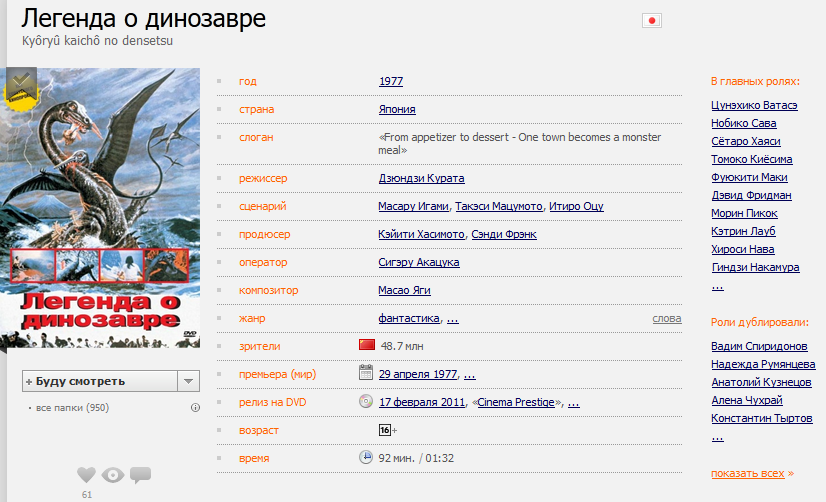
Task: Click the China flag in viewers row
Action: 367,345
